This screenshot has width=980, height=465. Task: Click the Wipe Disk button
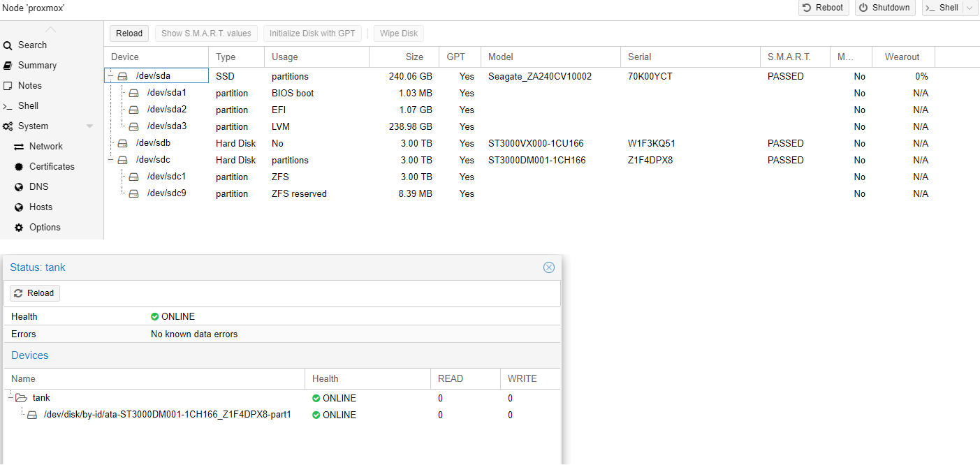399,33
